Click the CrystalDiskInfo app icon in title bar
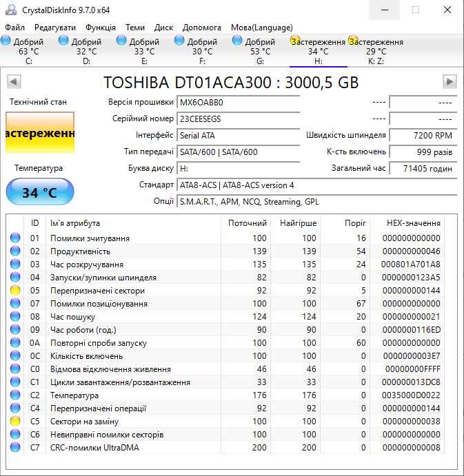Image resolution: width=464 pixels, height=476 pixels. (11, 10)
